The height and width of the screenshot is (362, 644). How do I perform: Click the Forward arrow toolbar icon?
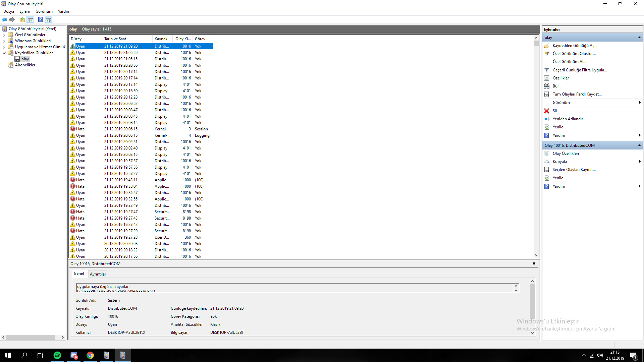(12, 19)
